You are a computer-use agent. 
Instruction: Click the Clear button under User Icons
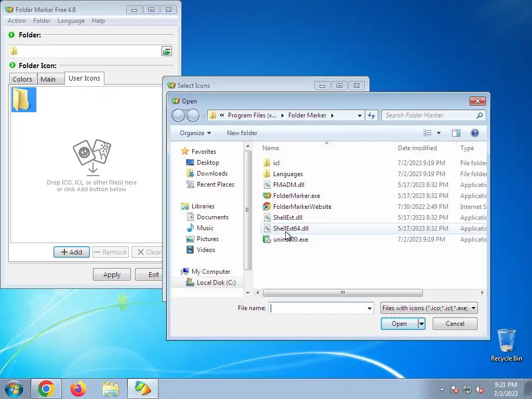click(147, 252)
